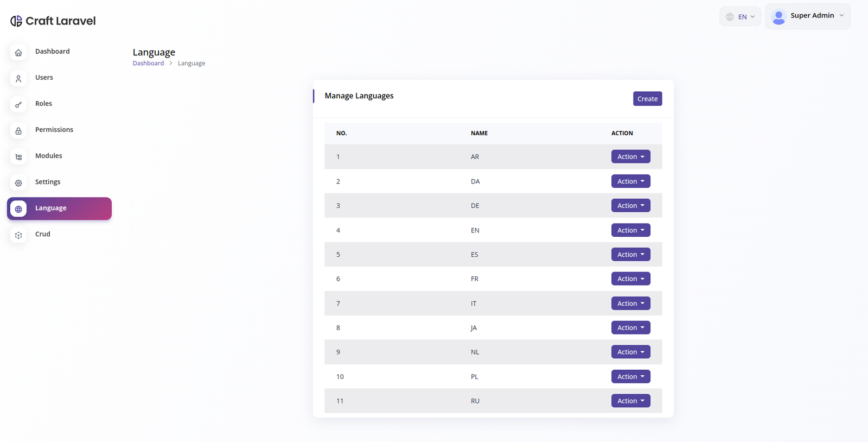Open the EN language switcher dropdown

pos(741,17)
